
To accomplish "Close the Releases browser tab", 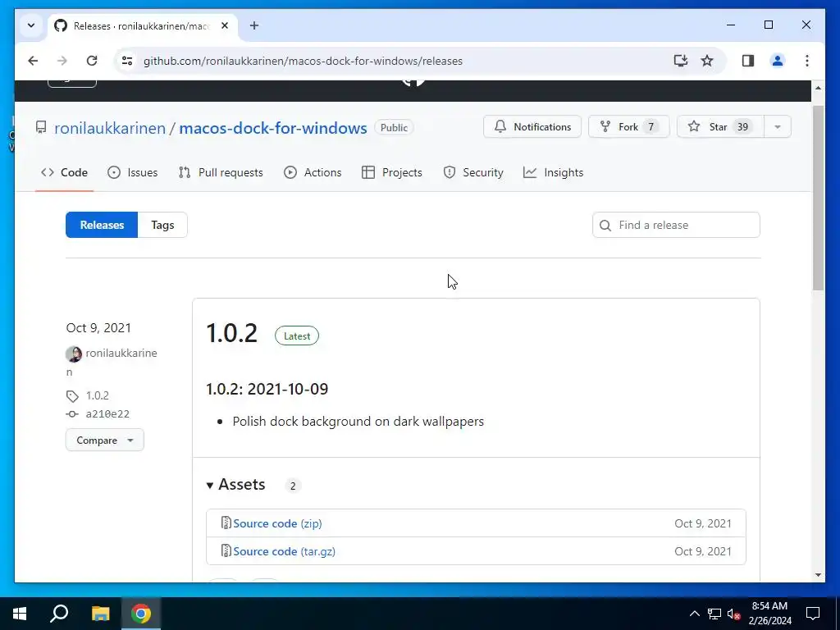I will 225,25.
